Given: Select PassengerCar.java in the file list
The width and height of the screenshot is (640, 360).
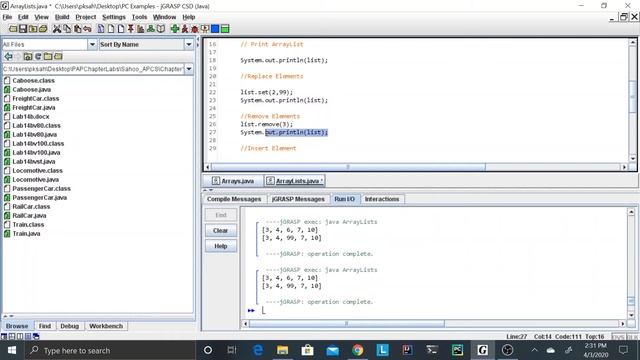Looking at the screenshot, I should [x=40, y=197].
